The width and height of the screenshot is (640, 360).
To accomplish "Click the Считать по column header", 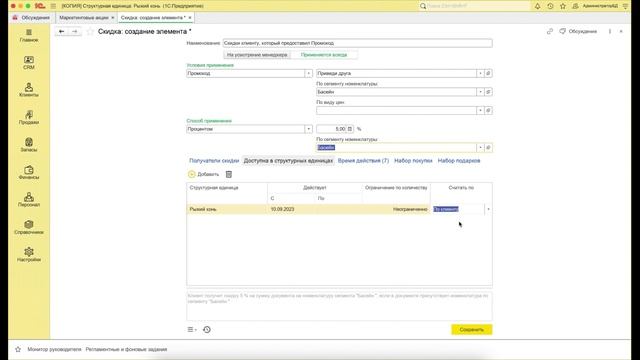I will [461, 188].
